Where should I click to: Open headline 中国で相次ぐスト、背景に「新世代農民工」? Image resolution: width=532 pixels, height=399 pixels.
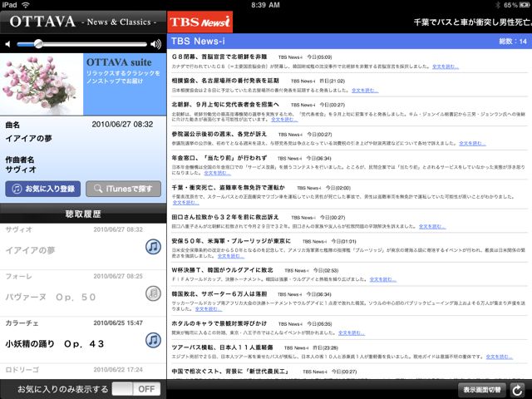point(231,372)
